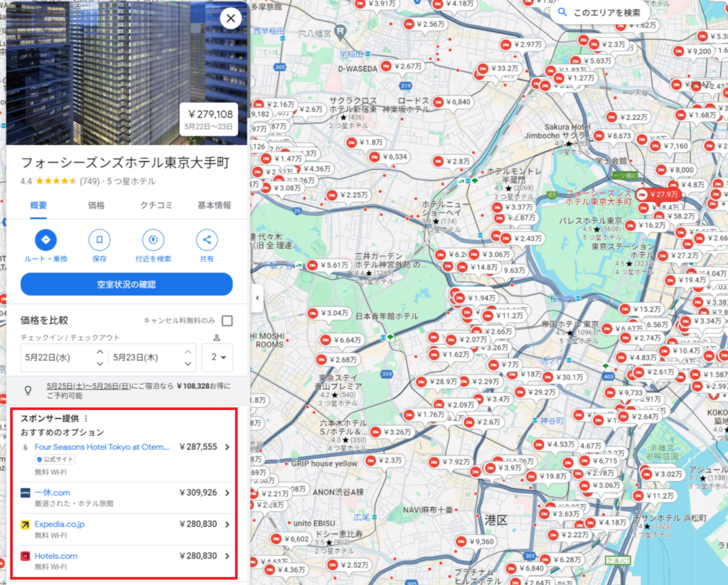Close the hotel details panel

point(231,18)
